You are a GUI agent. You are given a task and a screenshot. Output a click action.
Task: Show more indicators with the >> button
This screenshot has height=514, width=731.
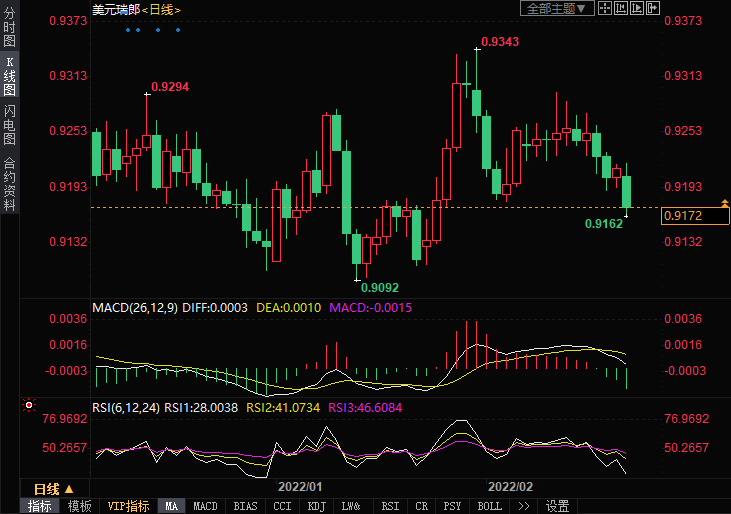[x=523, y=506]
